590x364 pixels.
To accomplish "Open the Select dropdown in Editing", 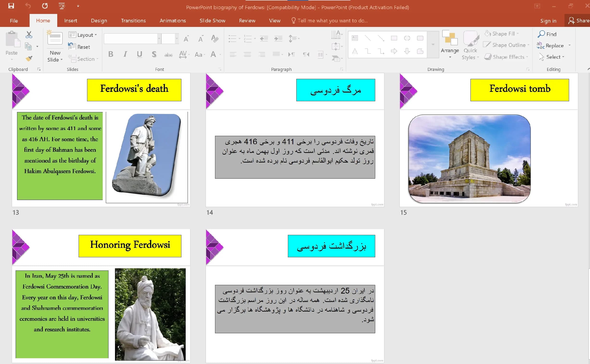I will tap(552, 57).
